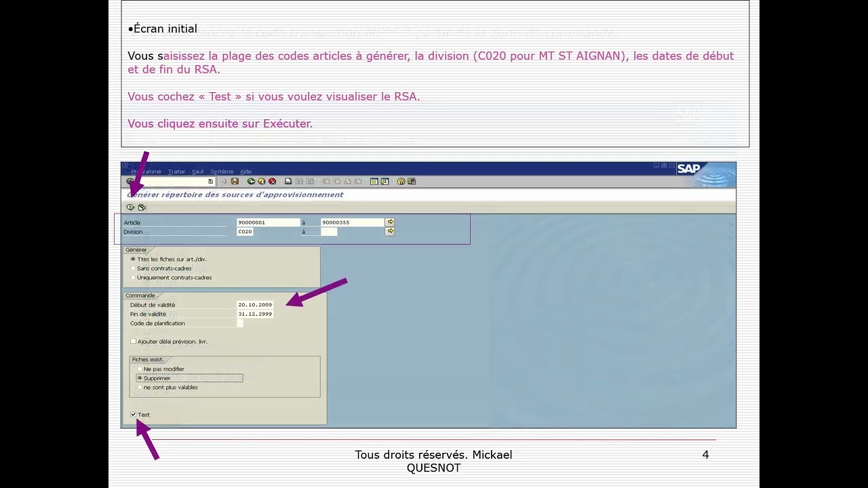Image resolution: width=868 pixels, height=488 pixels.
Task: Click the red Cancel icon
Action: click(272, 181)
